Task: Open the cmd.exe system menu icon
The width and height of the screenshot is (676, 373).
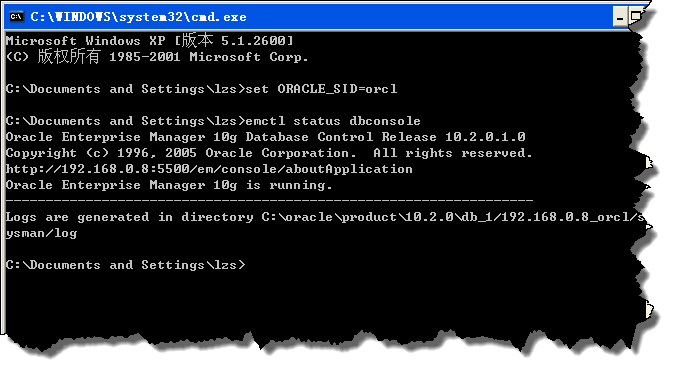Action: coord(16,17)
